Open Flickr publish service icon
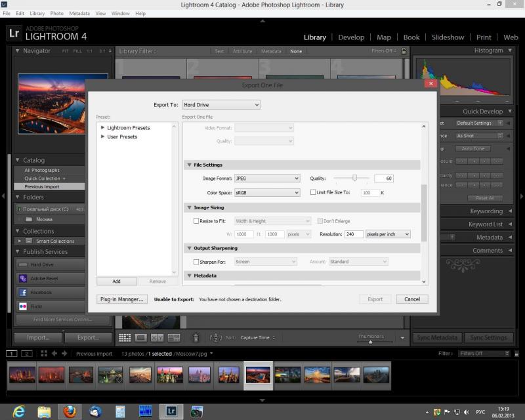525x420 pixels. (23, 306)
